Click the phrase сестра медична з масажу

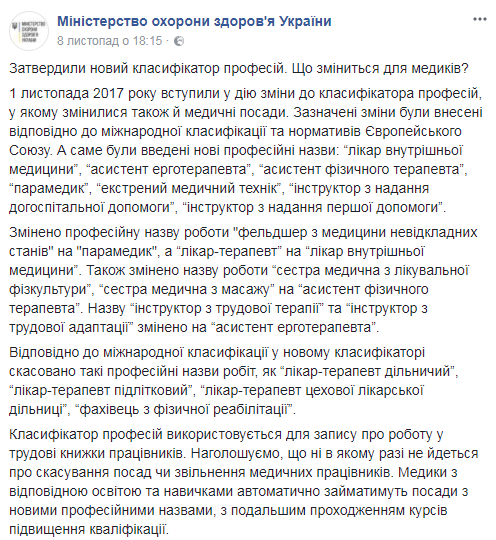186,289
